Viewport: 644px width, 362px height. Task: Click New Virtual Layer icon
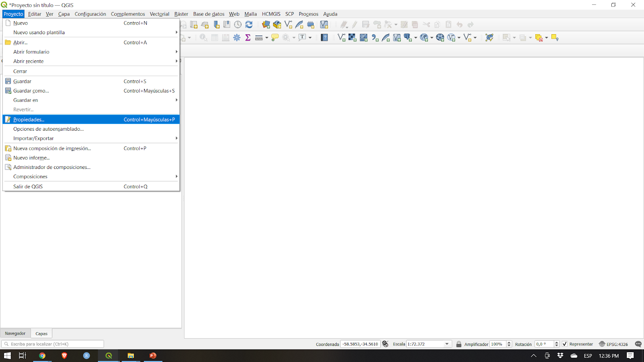pyautogui.click(x=324, y=25)
